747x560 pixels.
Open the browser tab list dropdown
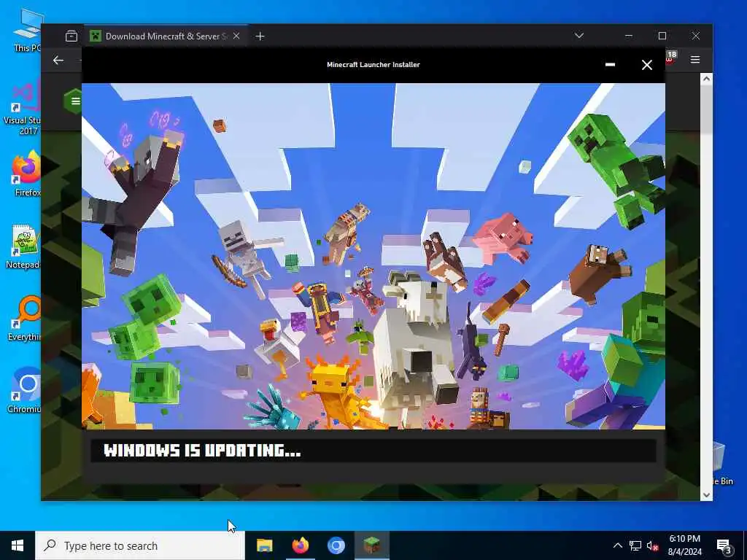click(578, 36)
